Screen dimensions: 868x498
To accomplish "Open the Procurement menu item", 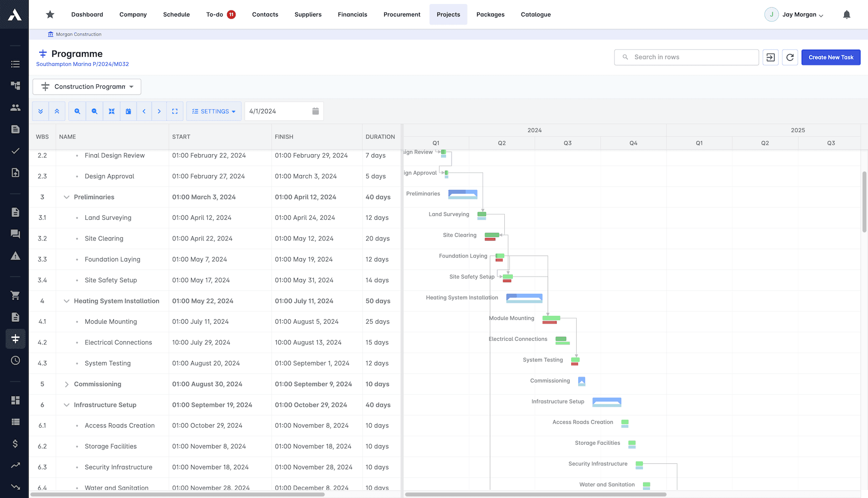I will click(x=402, y=14).
